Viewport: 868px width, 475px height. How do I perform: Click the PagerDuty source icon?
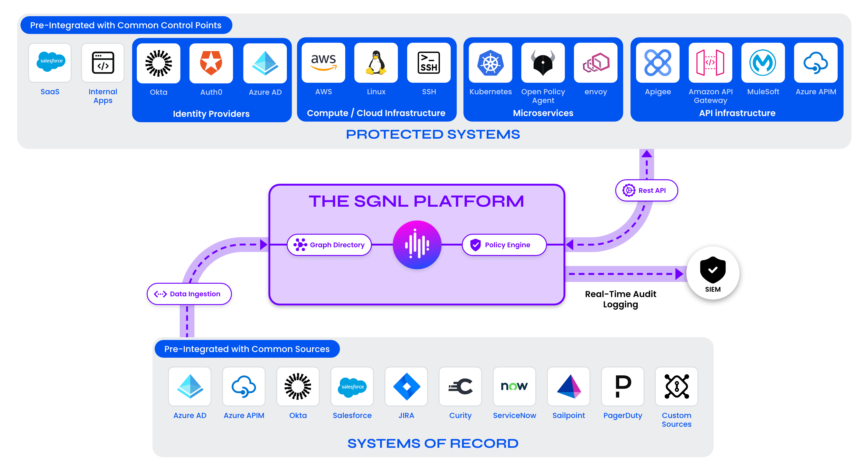click(x=622, y=387)
